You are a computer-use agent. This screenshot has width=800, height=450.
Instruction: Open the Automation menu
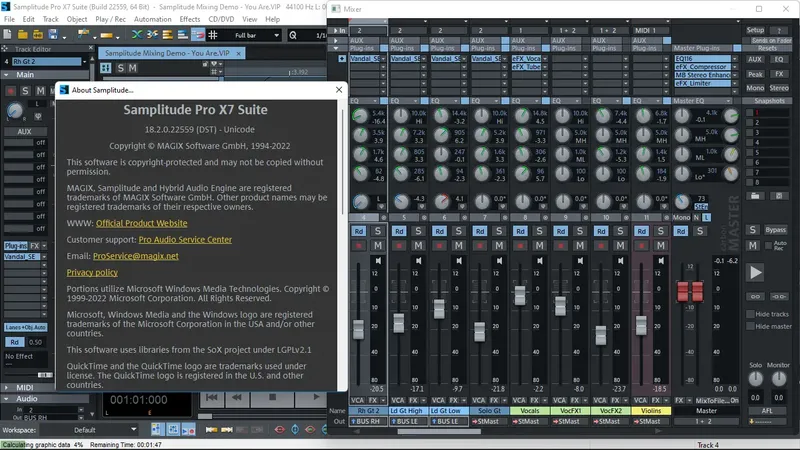pos(153,19)
